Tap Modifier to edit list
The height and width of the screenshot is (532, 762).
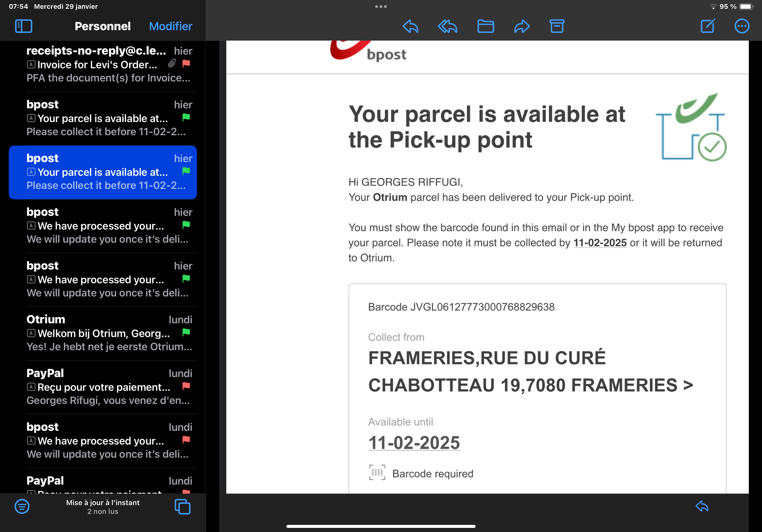(170, 26)
